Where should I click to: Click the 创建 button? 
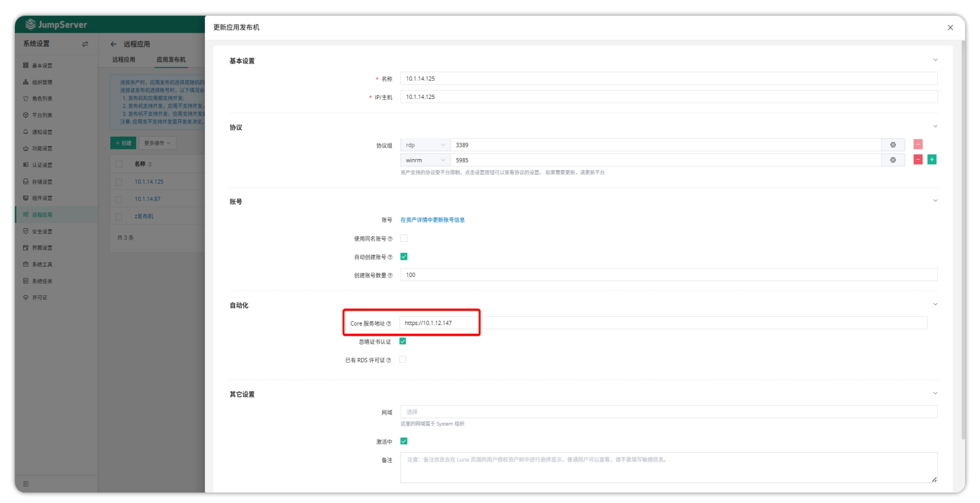point(123,143)
